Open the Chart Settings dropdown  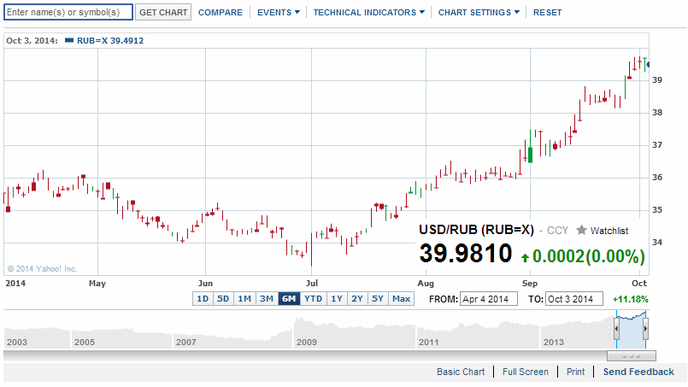click(479, 12)
